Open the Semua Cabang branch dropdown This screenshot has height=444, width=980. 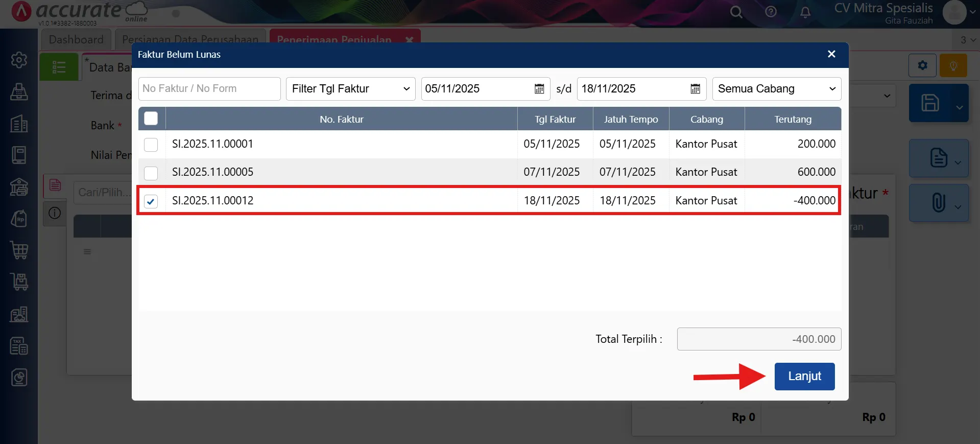(776, 89)
